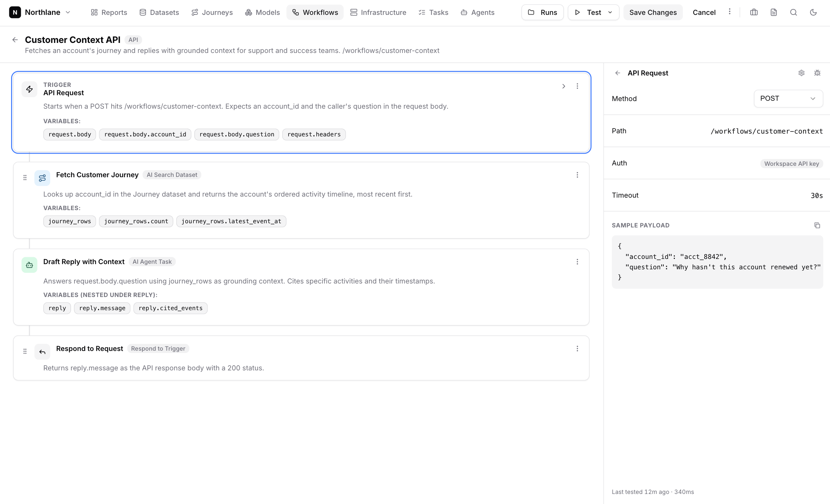Open Draft Reply with Context options menu
830x504 pixels.
click(577, 262)
